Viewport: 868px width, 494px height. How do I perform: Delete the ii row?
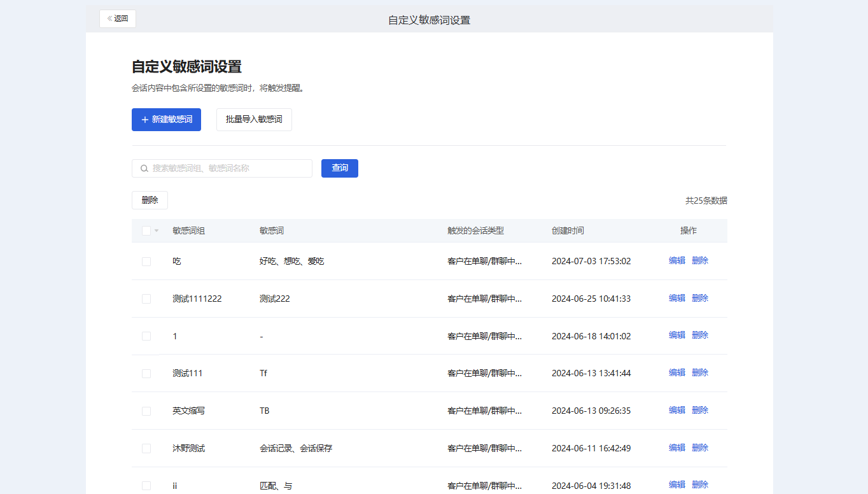700,484
